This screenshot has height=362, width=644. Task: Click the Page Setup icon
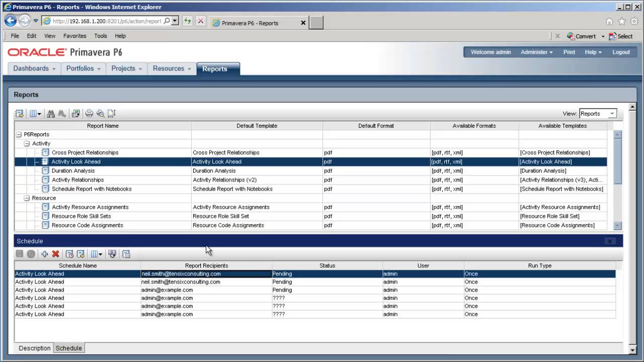112,114
